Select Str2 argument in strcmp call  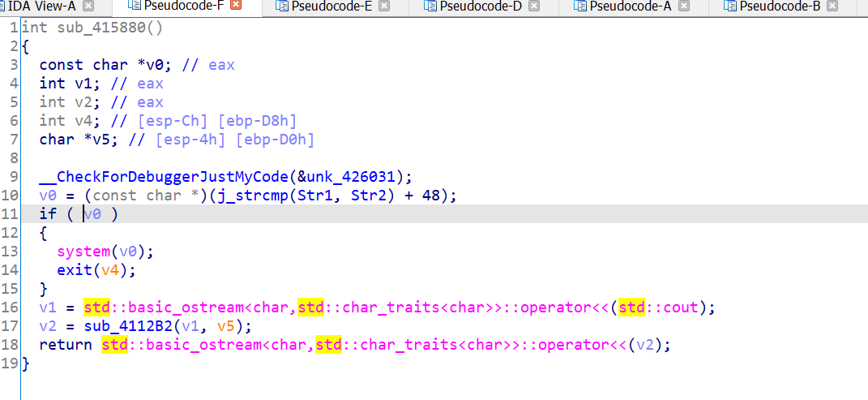pos(370,196)
